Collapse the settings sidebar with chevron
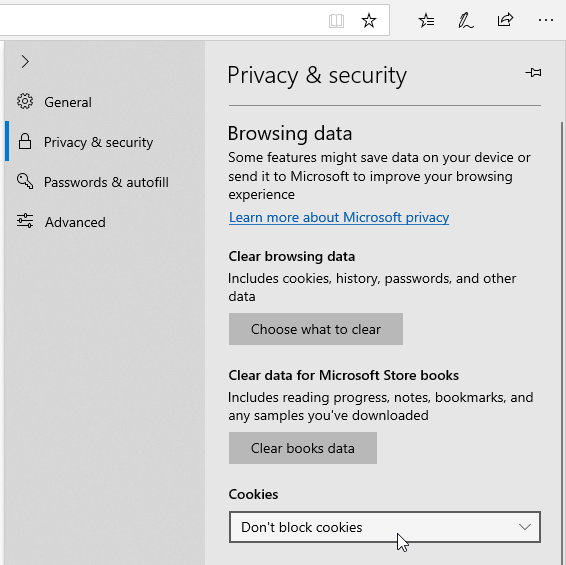The height and width of the screenshot is (565, 566). (25, 62)
